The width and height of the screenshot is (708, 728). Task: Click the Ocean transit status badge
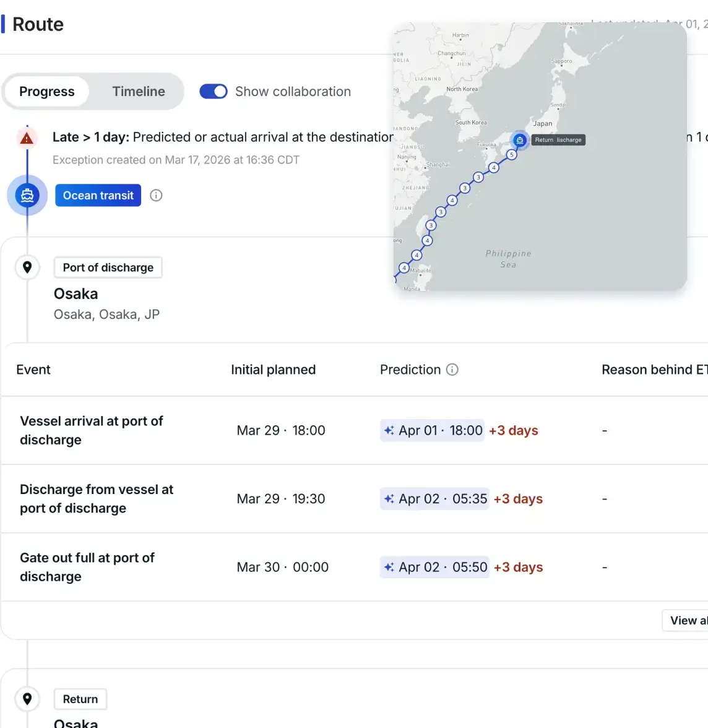coord(98,196)
